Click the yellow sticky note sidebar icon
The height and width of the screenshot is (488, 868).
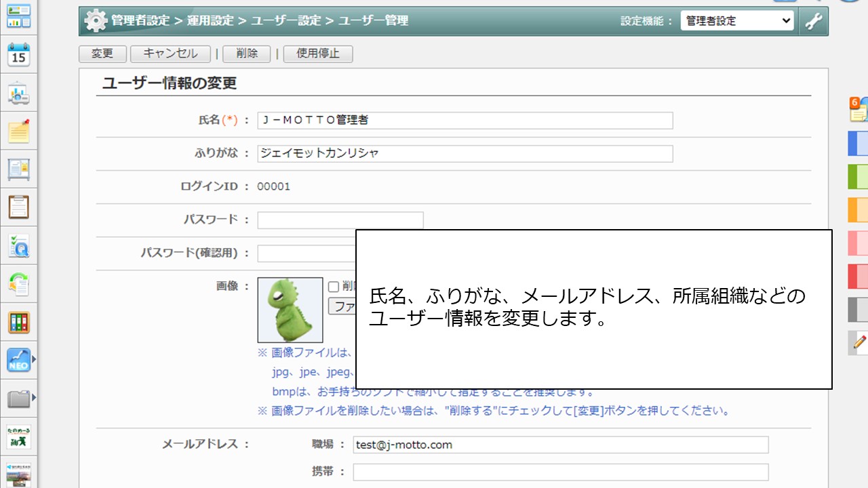[x=18, y=131]
